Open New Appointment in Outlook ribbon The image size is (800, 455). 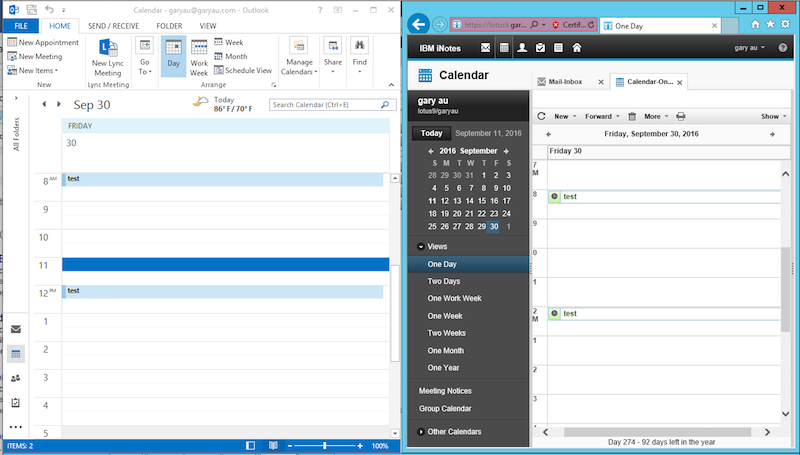coord(43,42)
